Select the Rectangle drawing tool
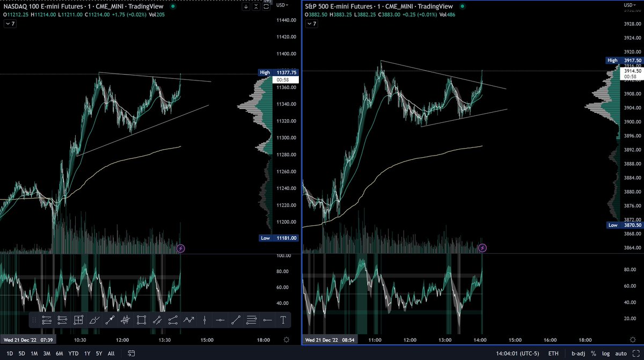This screenshot has height=360, width=644. 141,320
